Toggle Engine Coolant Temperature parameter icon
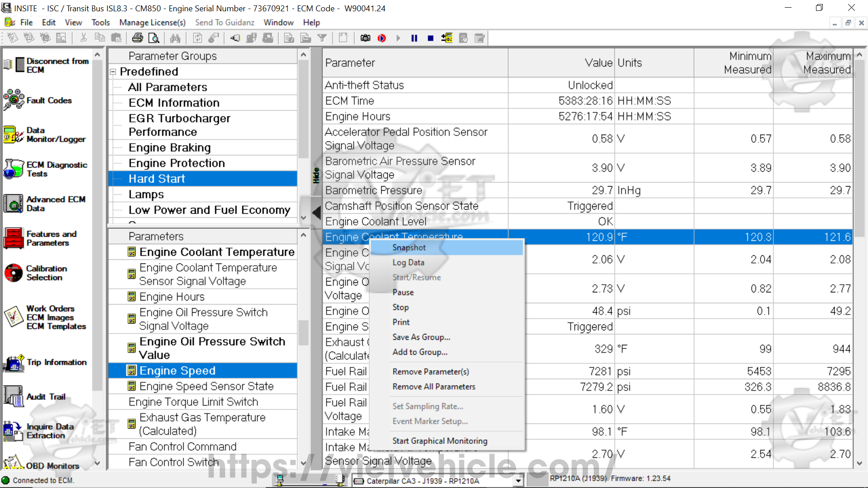 coord(132,252)
